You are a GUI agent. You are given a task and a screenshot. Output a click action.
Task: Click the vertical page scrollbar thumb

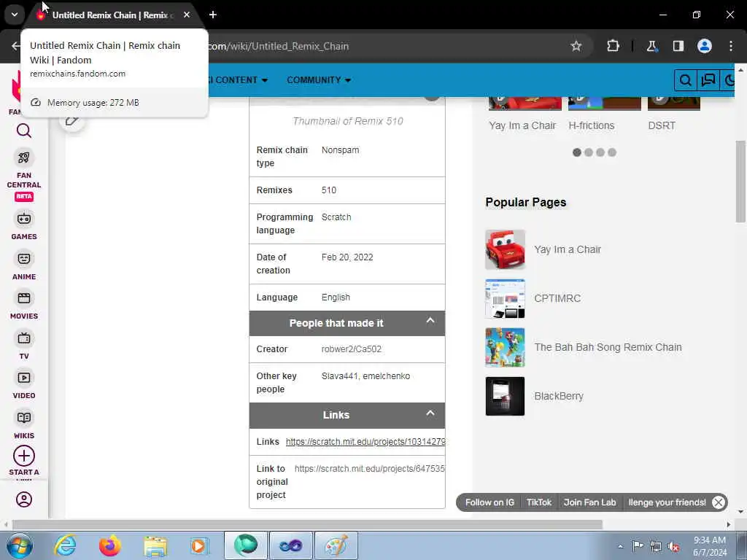(740, 182)
